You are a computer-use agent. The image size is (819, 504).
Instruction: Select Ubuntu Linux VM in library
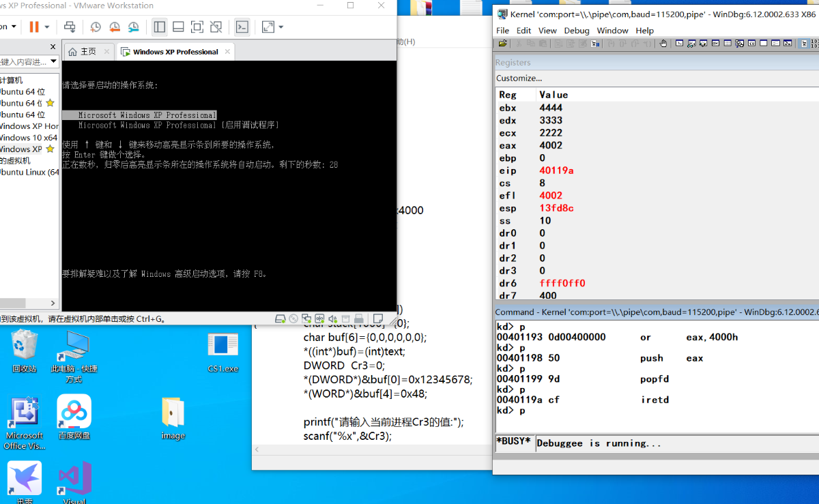coord(29,172)
